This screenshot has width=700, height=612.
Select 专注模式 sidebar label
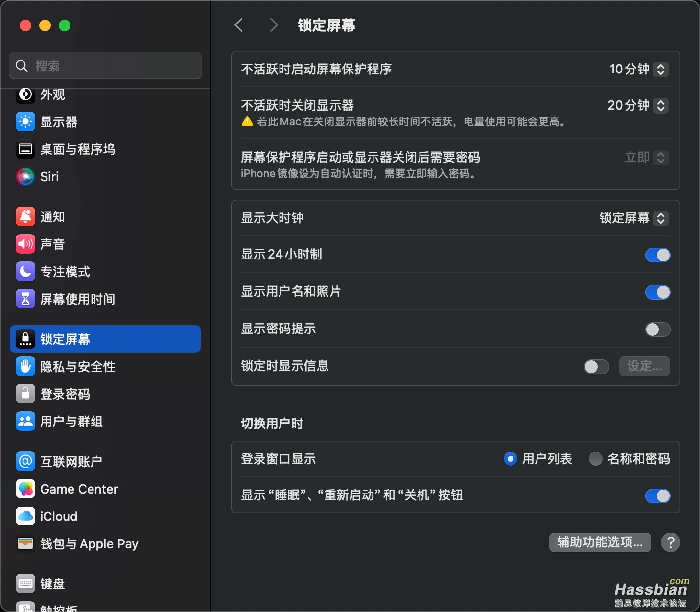(x=65, y=272)
